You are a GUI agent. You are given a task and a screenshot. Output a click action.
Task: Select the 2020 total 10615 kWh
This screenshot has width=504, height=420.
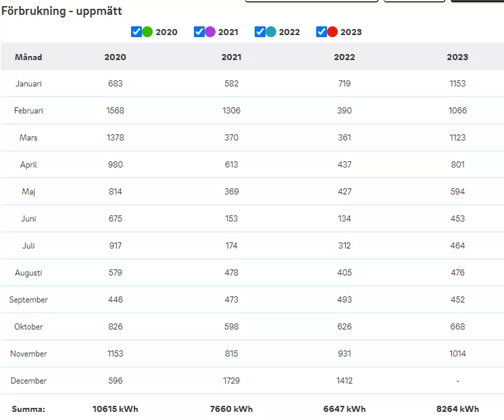(x=115, y=409)
